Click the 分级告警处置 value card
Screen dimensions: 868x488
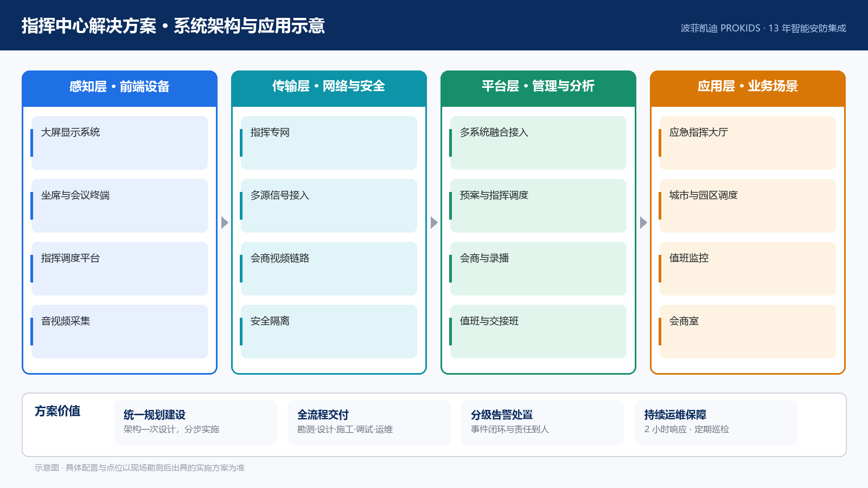(542, 422)
